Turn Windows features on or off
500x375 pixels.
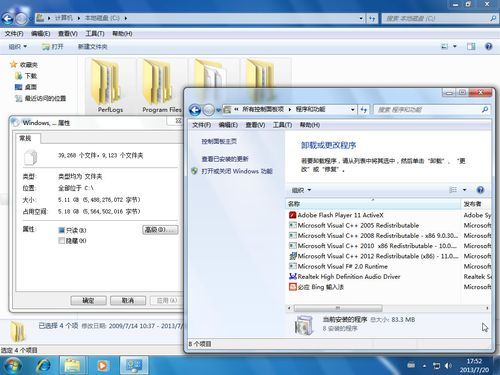(237, 171)
